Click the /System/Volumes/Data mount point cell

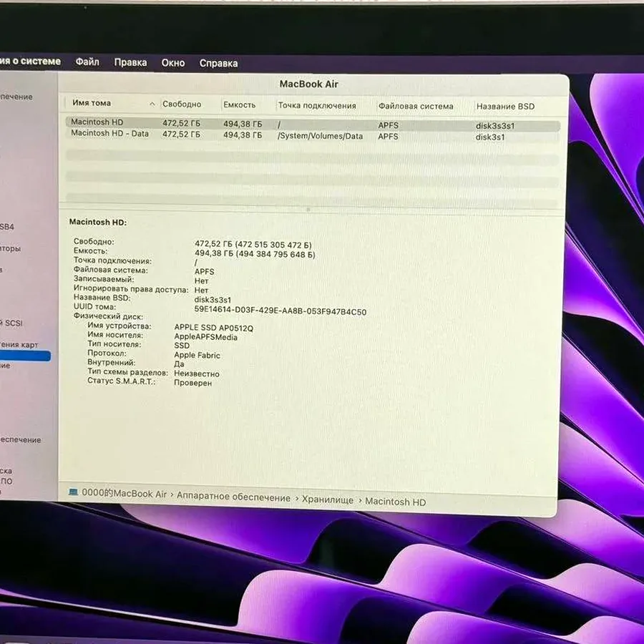pyautogui.click(x=321, y=136)
